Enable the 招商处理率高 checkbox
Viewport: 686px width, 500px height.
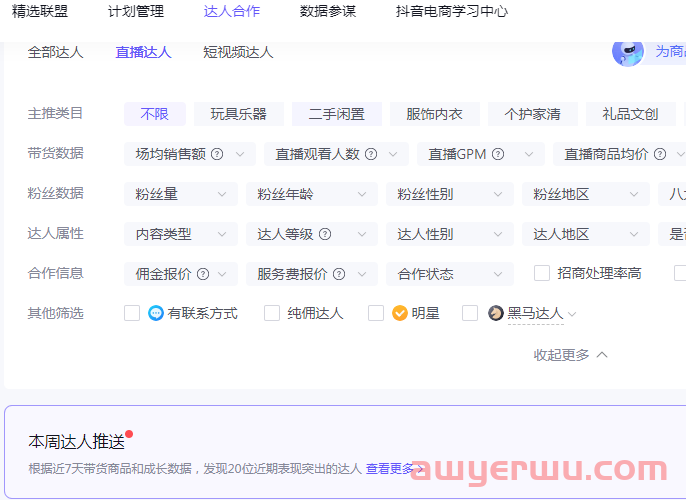[x=542, y=273]
